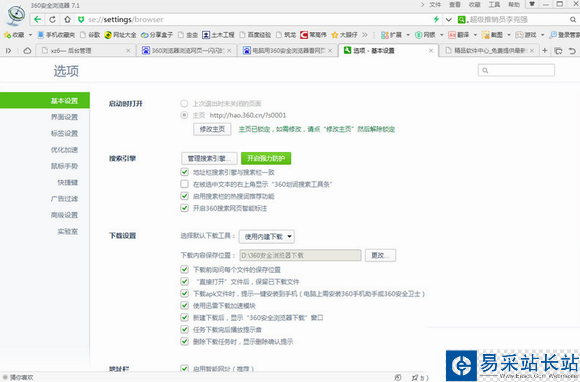
Task: Toggle 开启360搜索网页智能标注 checkbox
Action: point(184,208)
